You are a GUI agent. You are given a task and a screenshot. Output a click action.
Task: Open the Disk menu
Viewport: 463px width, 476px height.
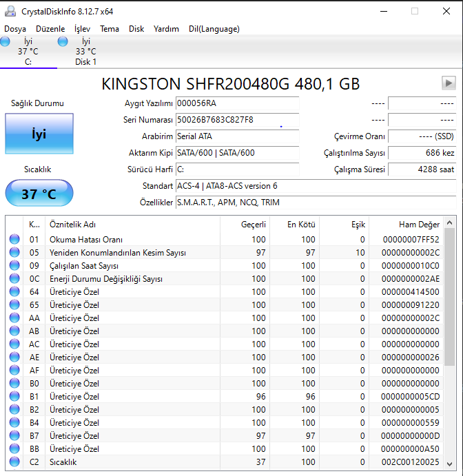coord(136,29)
